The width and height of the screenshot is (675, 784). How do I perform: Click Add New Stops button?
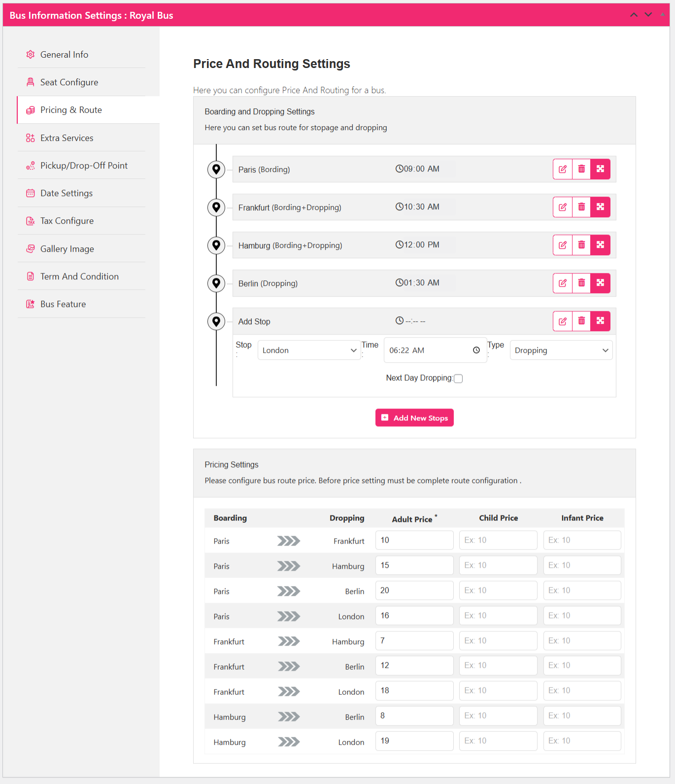pos(414,418)
